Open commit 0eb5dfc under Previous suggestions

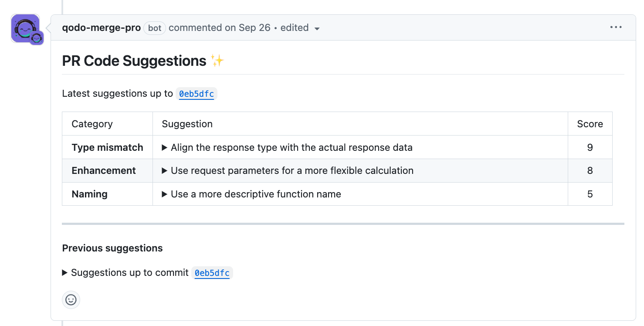(212, 273)
